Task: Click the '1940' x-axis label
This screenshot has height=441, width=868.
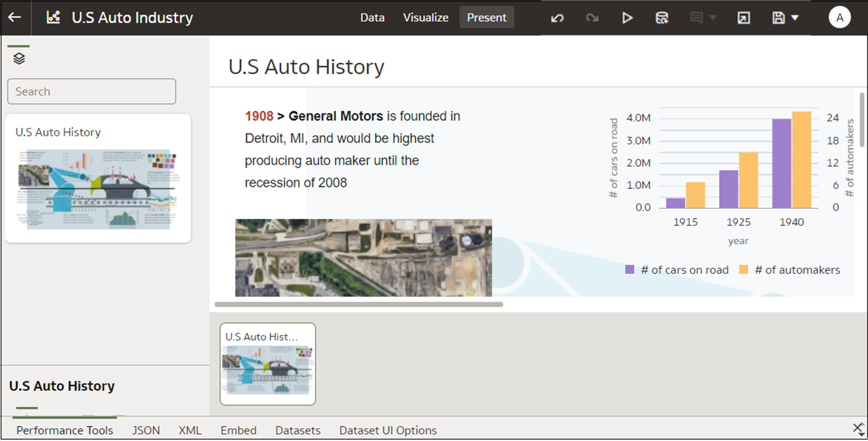Action: click(792, 222)
